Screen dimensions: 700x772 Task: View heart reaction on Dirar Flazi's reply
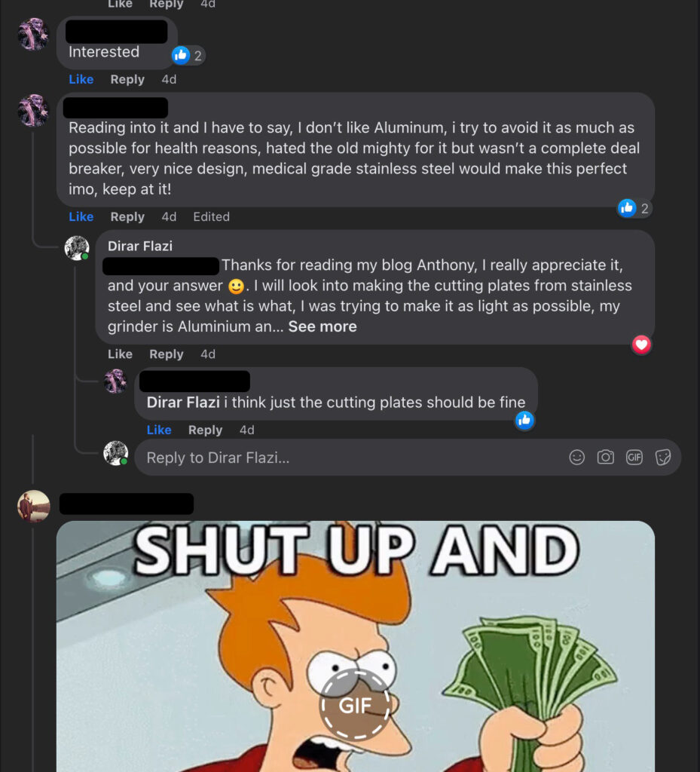click(x=641, y=345)
